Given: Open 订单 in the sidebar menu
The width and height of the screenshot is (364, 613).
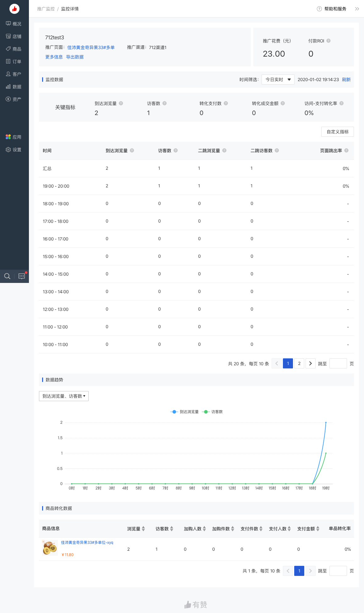Looking at the screenshot, I should pyautogui.click(x=14, y=61).
